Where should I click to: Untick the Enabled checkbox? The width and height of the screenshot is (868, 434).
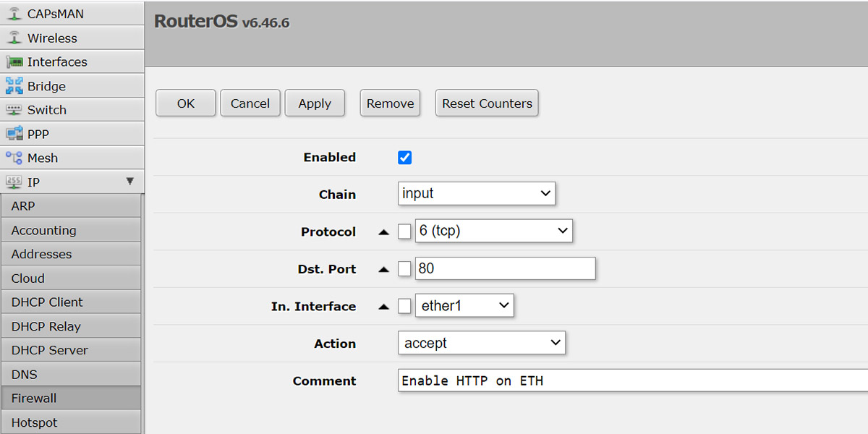pyautogui.click(x=405, y=157)
